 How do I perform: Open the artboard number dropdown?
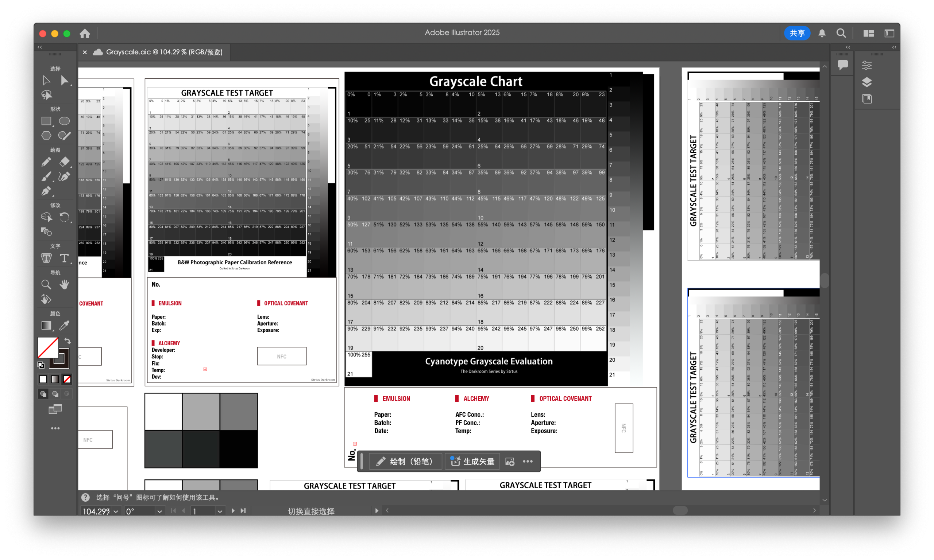click(x=220, y=511)
